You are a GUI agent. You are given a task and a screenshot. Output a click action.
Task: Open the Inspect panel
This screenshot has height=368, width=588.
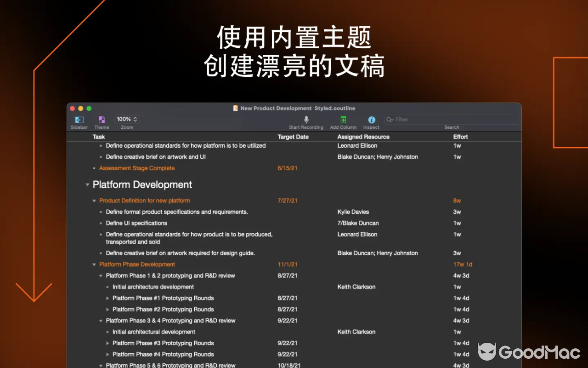[371, 120]
